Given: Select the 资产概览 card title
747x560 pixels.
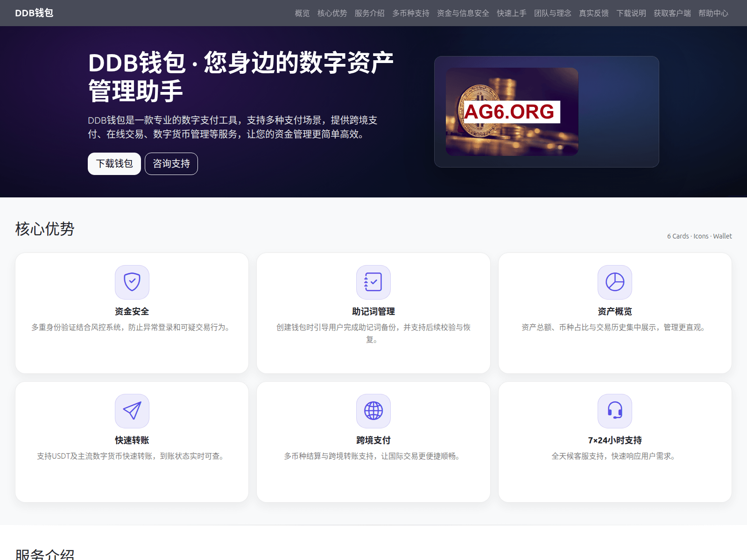Looking at the screenshot, I should click(x=615, y=311).
